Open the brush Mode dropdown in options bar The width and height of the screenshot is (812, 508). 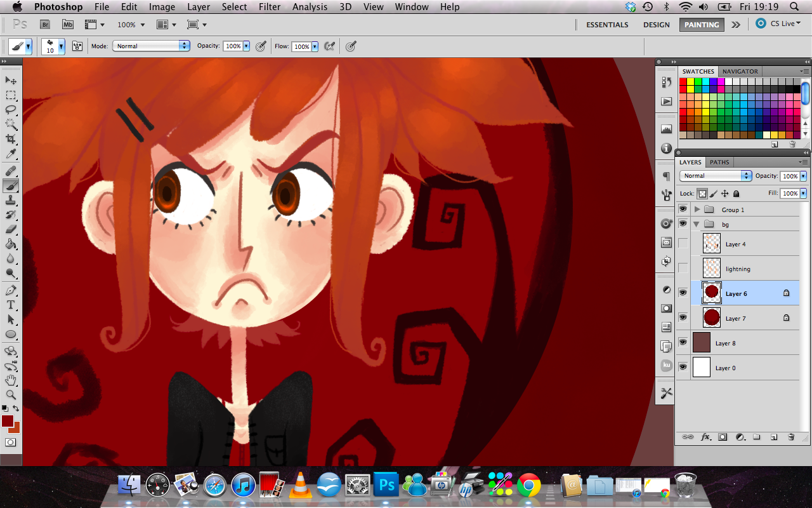pos(151,46)
